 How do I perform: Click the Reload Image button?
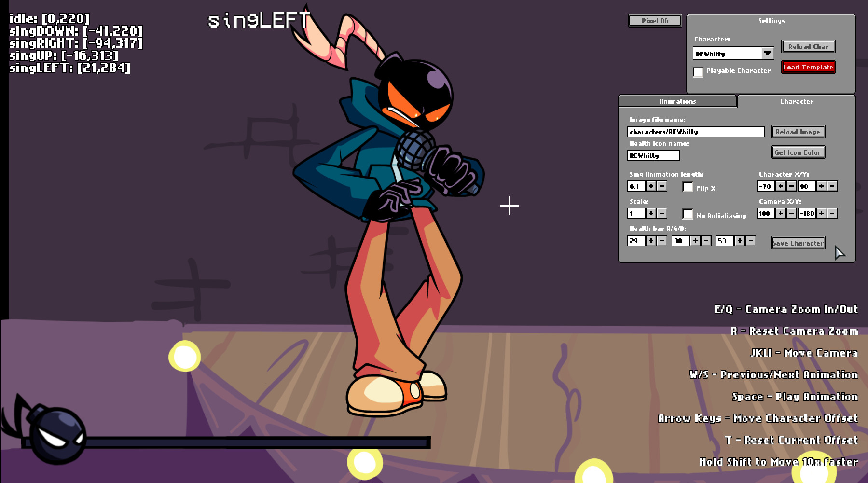tap(799, 131)
